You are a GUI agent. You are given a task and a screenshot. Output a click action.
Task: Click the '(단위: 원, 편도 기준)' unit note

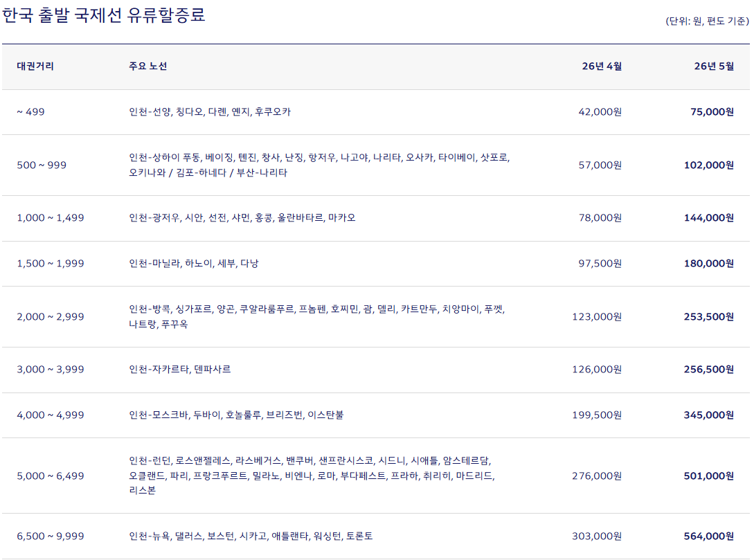click(707, 21)
